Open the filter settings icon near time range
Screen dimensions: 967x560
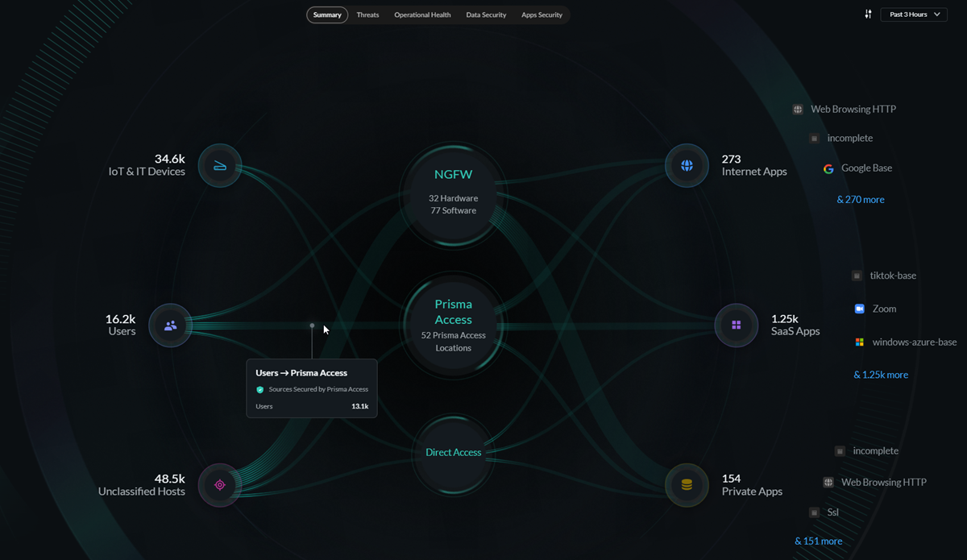tap(868, 15)
